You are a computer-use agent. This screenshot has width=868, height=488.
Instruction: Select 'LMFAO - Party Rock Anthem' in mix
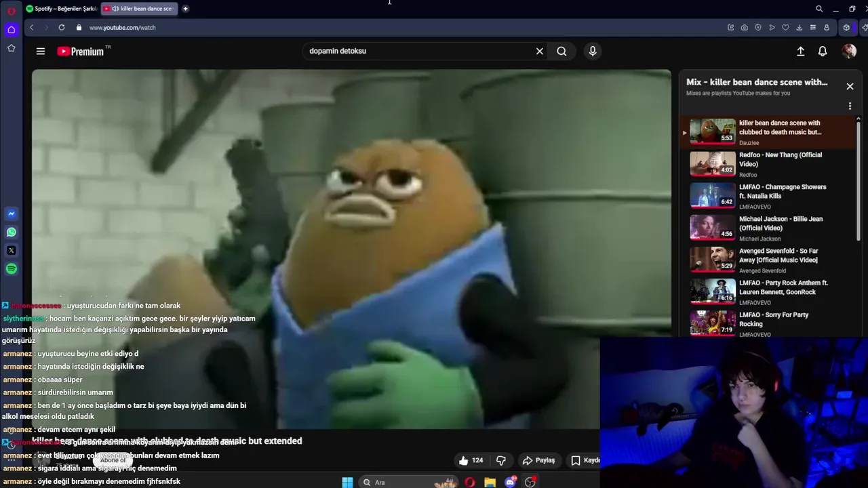pos(766,291)
